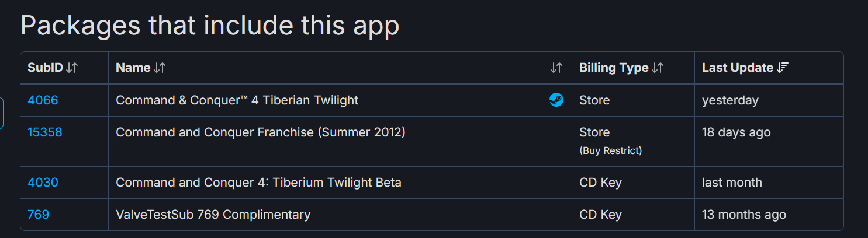Click Last Update descending sort icon
The width and height of the screenshot is (868, 238).
(783, 68)
